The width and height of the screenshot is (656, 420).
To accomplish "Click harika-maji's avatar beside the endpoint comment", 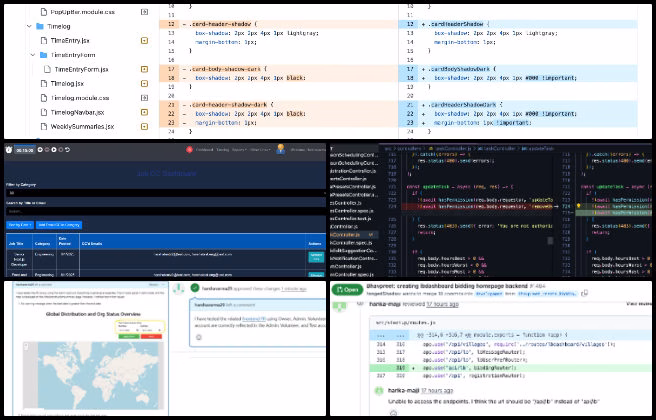I will [379, 391].
